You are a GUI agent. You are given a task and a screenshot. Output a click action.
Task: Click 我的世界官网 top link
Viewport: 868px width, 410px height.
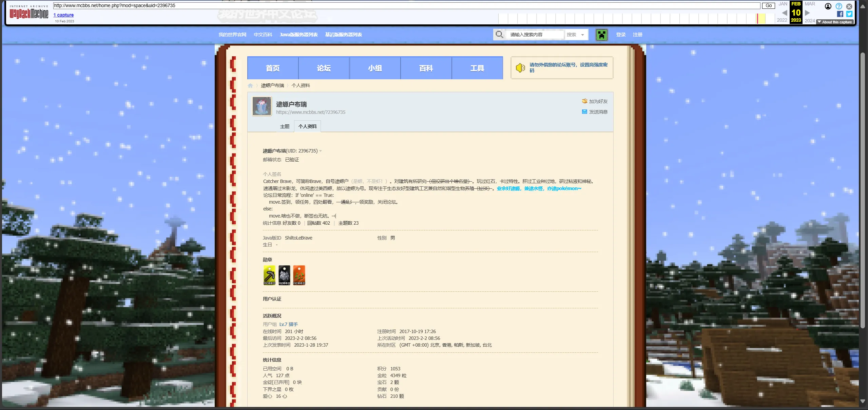click(x=232, y=35)
